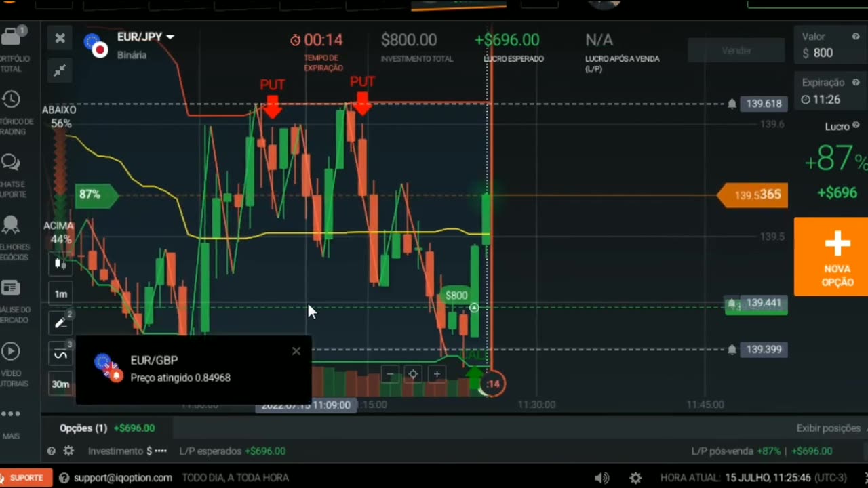Select the 139.618 price alert label
This screenshot has width=868, height=488.
coord(764,104)
